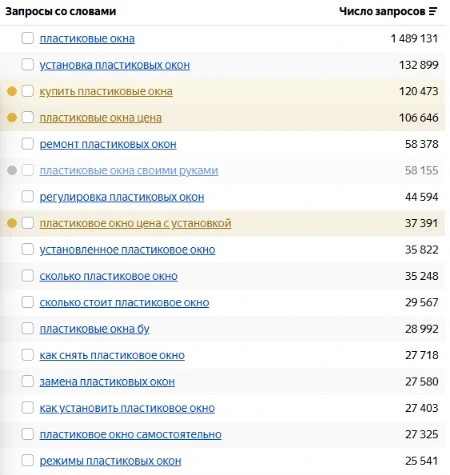The image size is (450, 475).
Task: Click the count 106 646
Action: [419, 118]
